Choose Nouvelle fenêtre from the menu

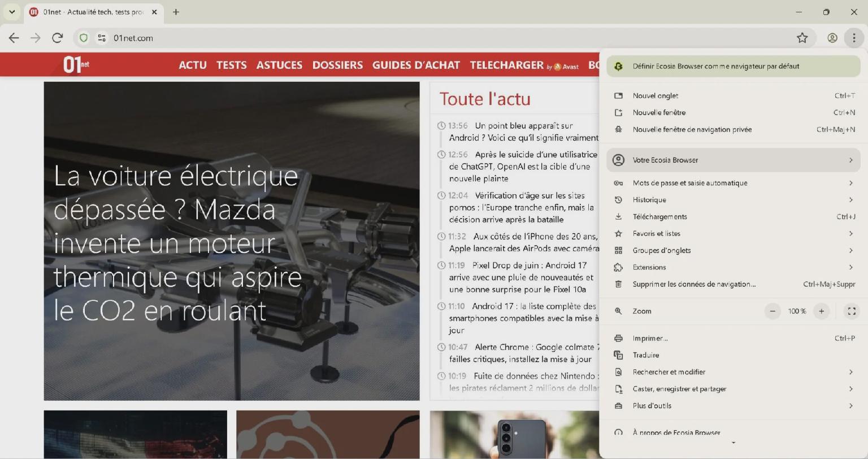tap(734, 112)
